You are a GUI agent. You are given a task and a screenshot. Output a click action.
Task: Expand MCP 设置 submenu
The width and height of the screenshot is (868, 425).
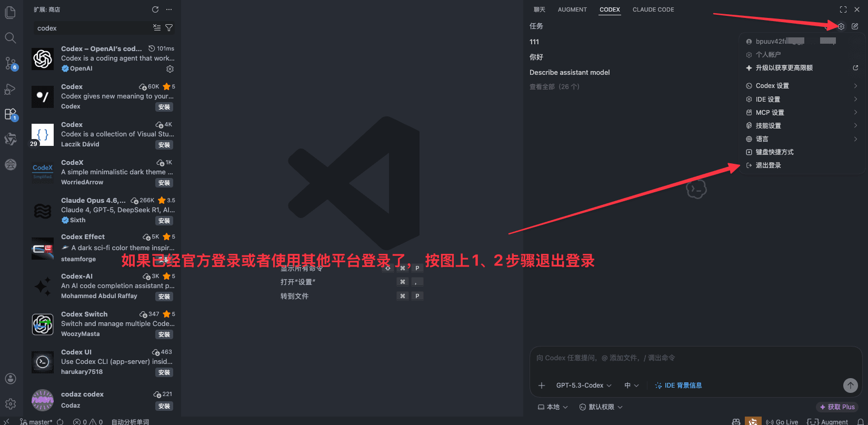pyautogui.click(x=802, y=113)
